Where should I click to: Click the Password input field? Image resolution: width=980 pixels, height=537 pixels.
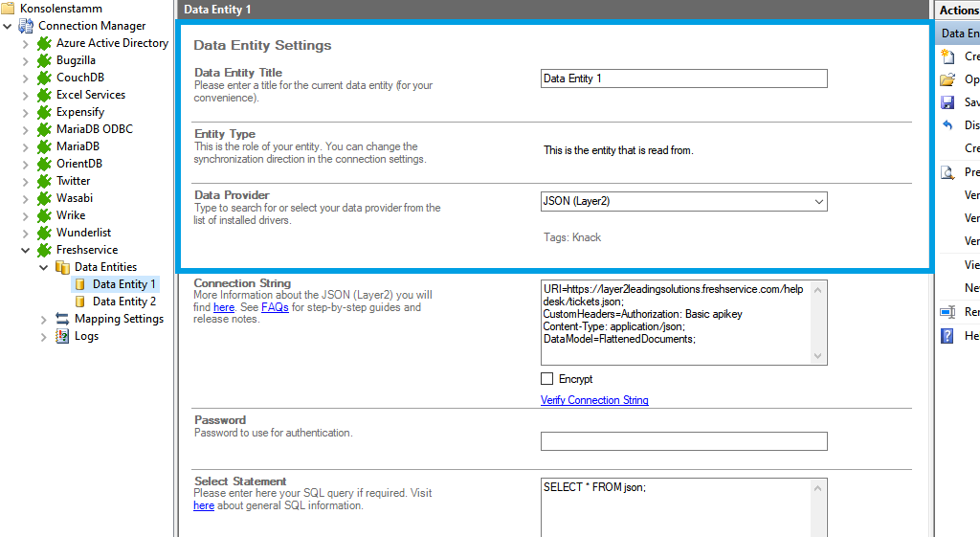click(x=683, y=441)
